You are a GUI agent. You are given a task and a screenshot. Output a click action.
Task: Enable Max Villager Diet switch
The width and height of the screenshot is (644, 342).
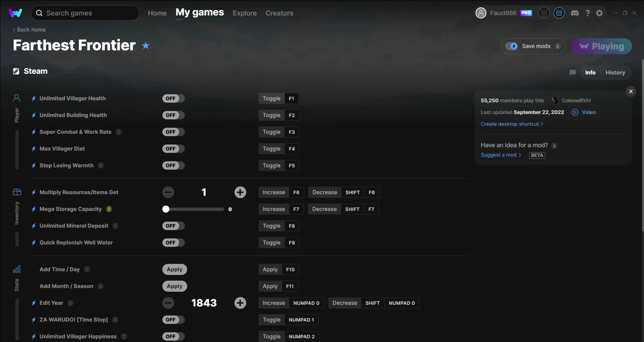point(173,149)
